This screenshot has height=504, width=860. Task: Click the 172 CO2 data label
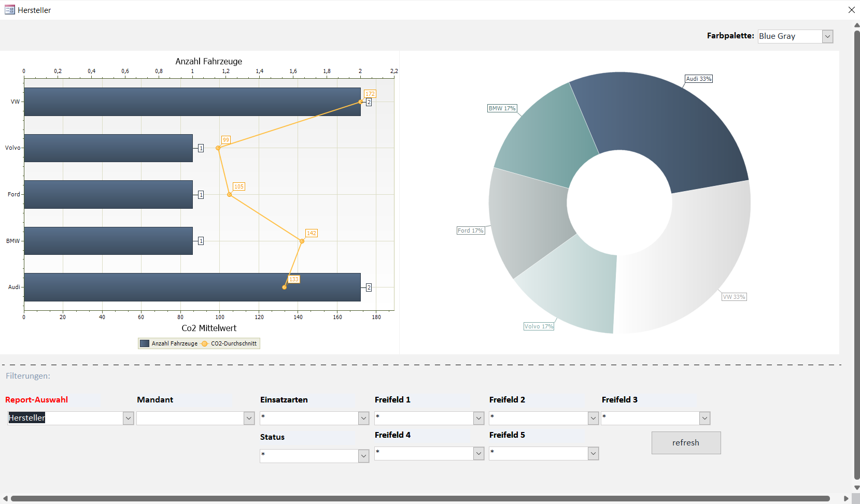pyautogui.click(x=370, y=94)
